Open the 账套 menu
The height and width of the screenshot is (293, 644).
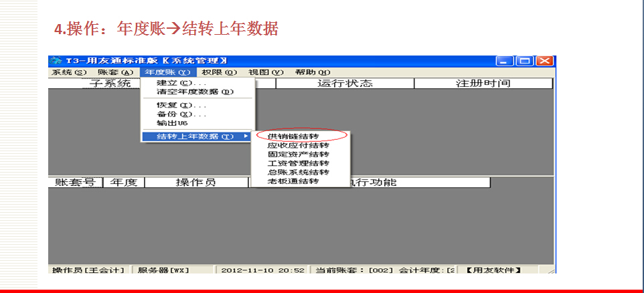[115, 72]
